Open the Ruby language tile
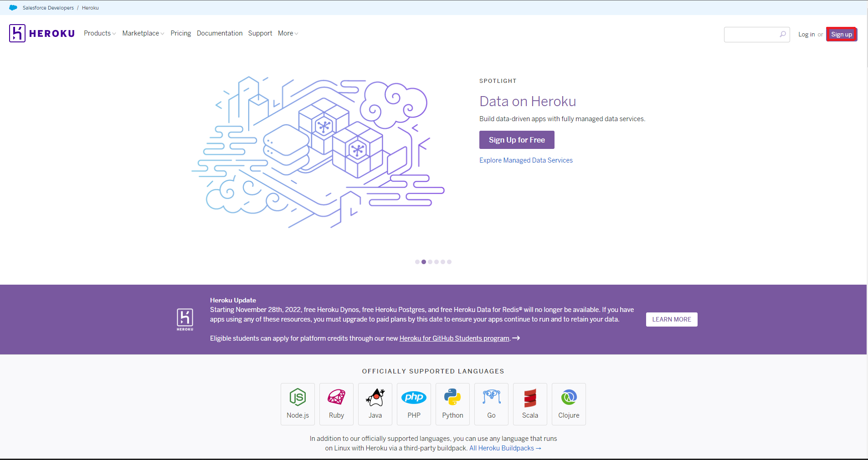 tap(336, 404)
